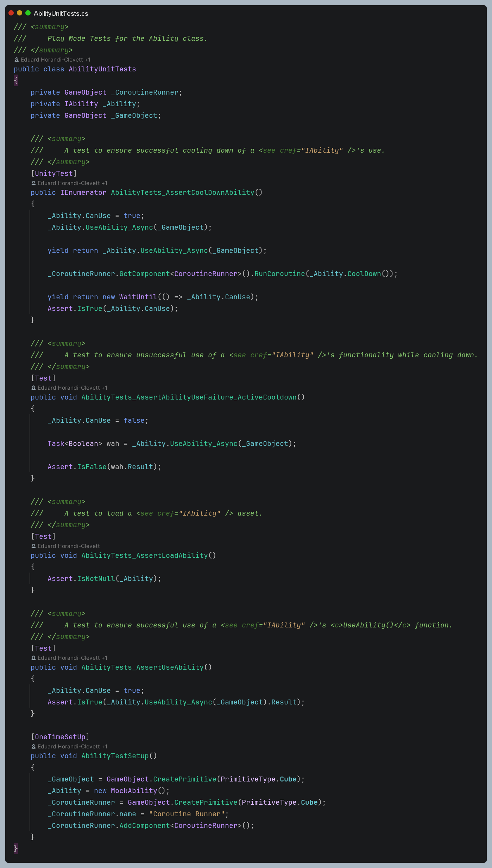Click the MockAbility constructor call
The height and width of the screenshot is (868, 492).
[134, 791]
